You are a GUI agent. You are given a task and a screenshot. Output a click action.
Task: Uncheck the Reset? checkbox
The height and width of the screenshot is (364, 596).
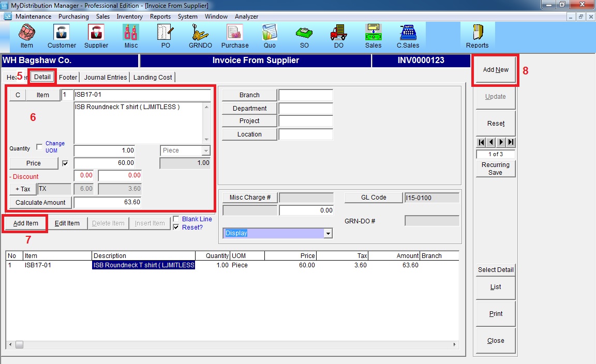tap(176, 228)
